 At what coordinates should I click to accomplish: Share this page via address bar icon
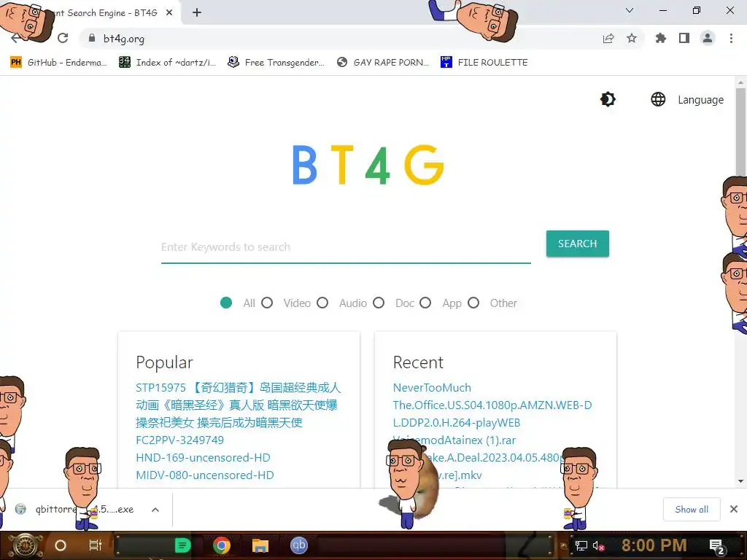(x=608, y=39)
